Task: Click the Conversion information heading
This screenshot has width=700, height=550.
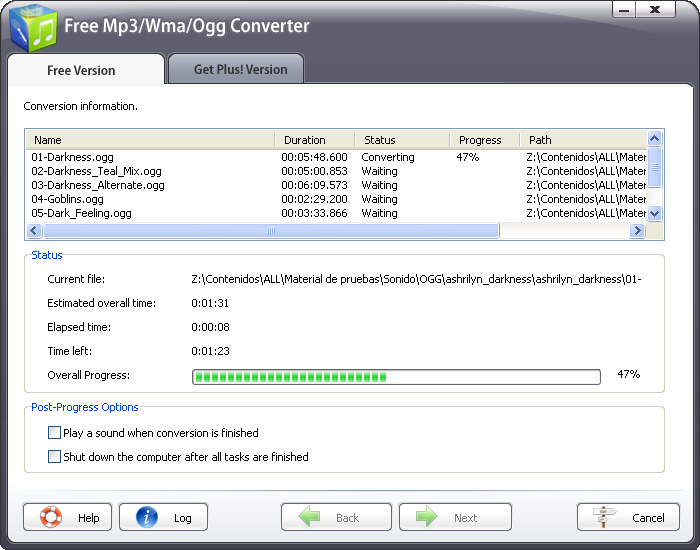Action: [80, 106]
